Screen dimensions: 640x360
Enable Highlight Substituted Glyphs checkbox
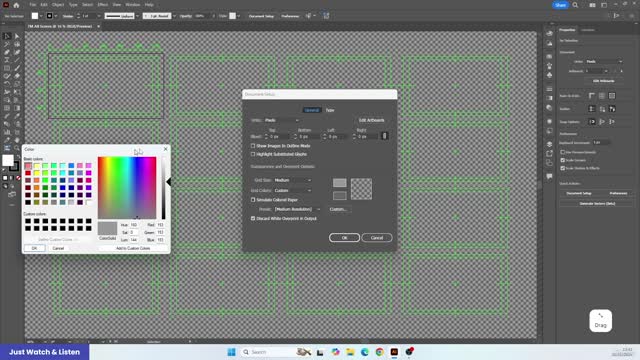[253, 154]
